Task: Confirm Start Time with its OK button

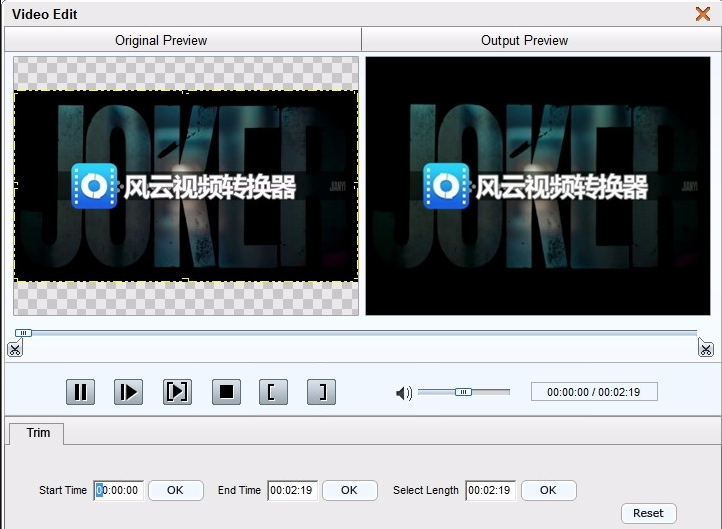Action: click(175, 490)
